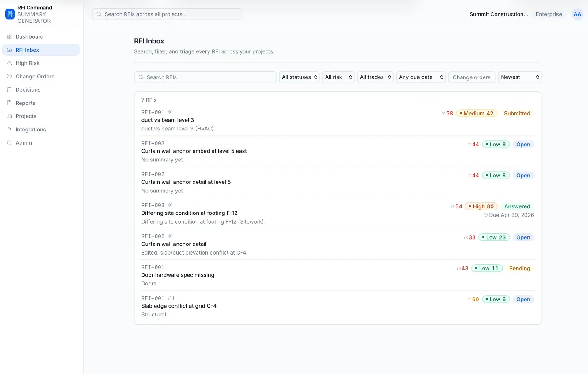Click the Low 6 risk badge
This screenshot has height=374, width=588.
[x=496, y=300]
